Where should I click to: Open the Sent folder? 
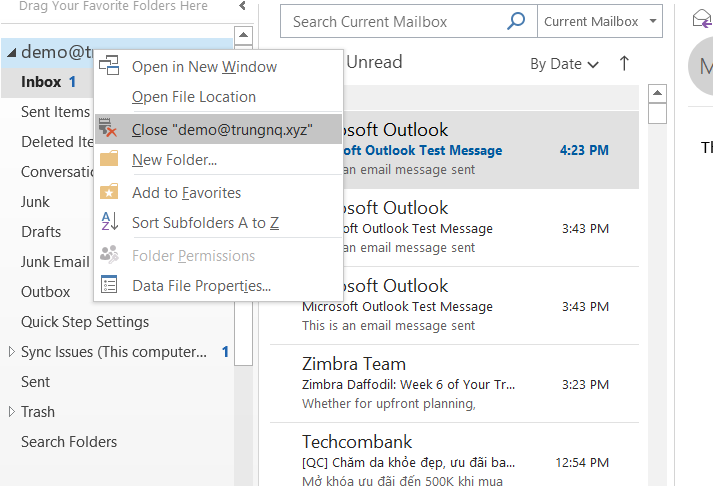(x=35, y=382)
